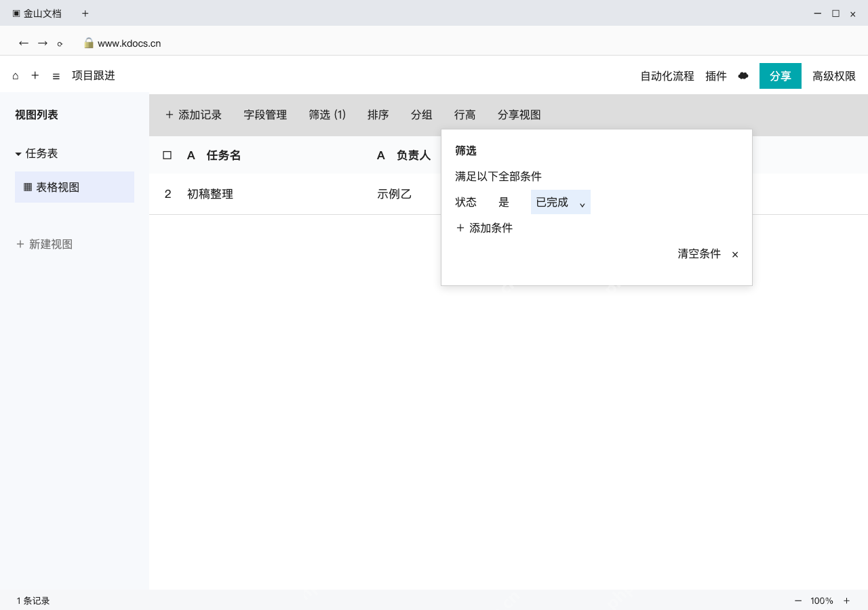Viewport: 868px width, 610px height.
Task: Click 清空条件 to clear filters
Action: click(699, 253)
